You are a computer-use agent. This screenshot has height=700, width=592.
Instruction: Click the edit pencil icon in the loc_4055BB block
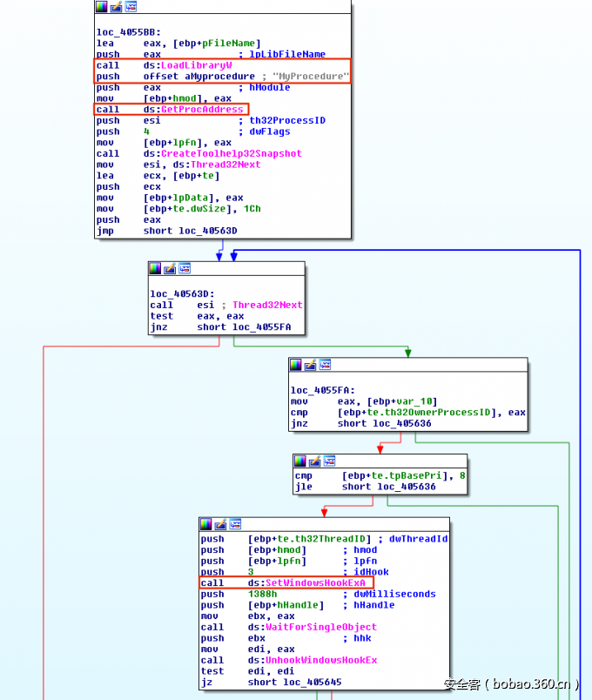click(x=117, y=7)
